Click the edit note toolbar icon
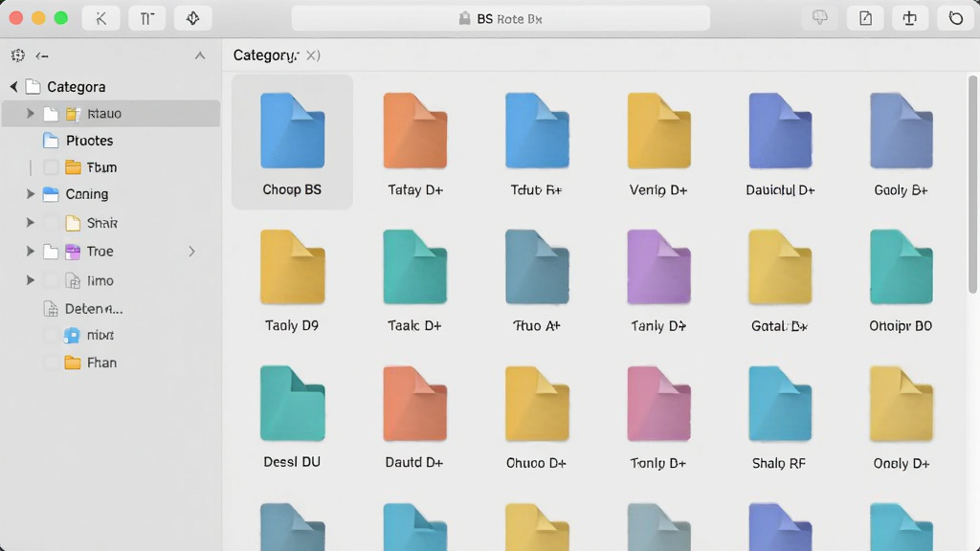The height and width of the screenshot is (551, 980). click(865, 19)
